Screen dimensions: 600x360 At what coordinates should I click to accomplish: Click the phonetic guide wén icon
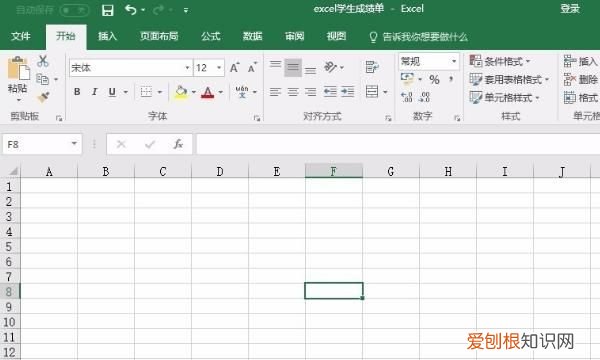[x=242, y=92]
